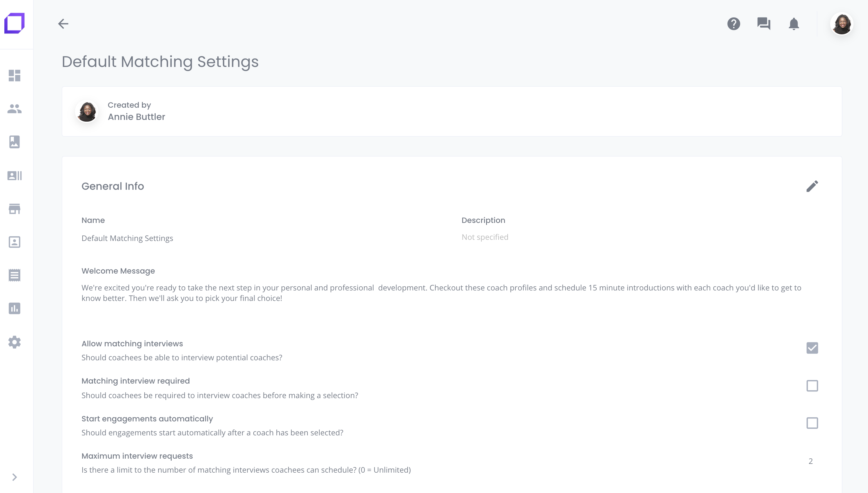Expand the sidebar with chevron arrow
Screen dimensions: 868x493
click(x=15, y=477)
